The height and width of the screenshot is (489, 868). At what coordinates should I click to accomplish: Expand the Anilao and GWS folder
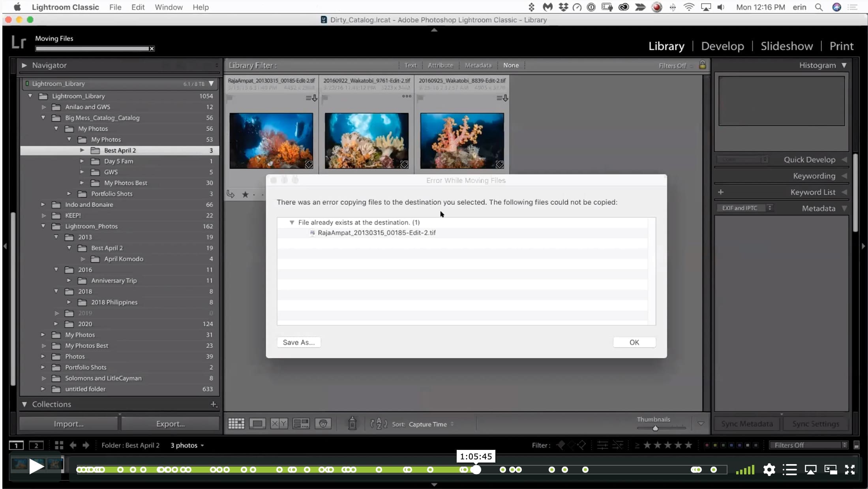pyautogui.click(x=43, y=107)
